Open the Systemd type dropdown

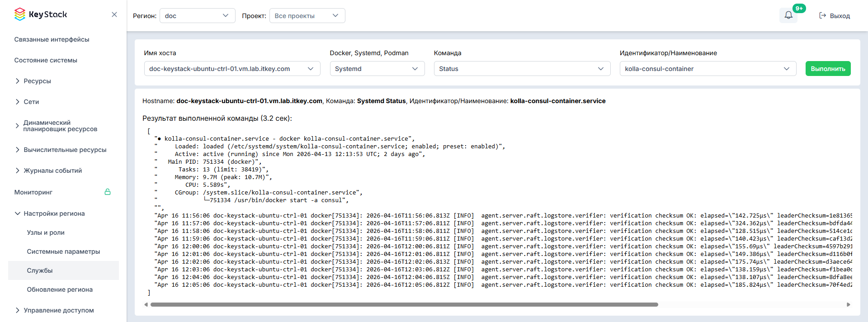[x=377, y=69]
